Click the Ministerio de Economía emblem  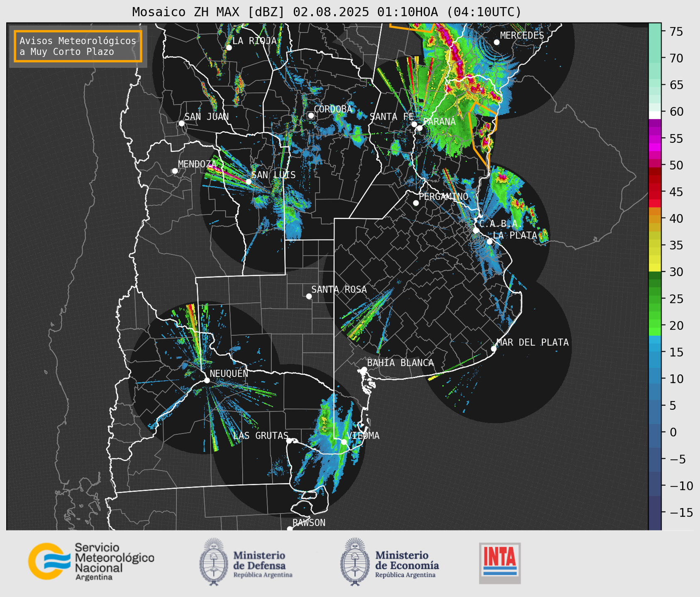click(x=355, y=562)
